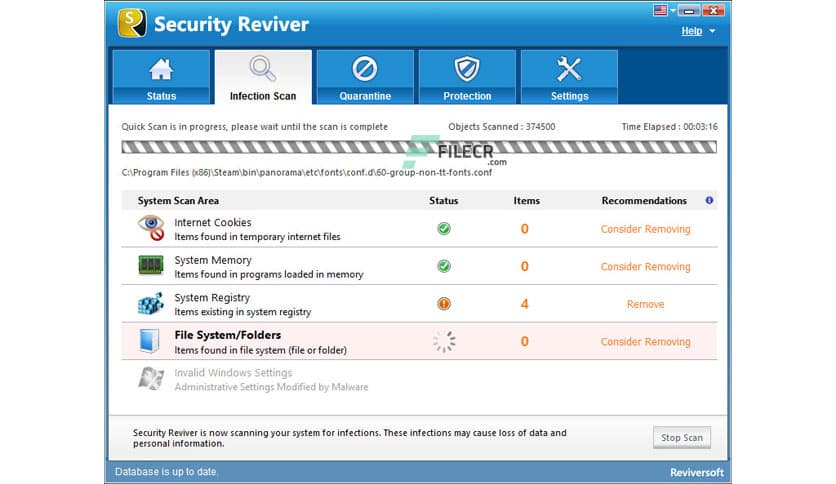
Task: Open the Help link
Action: click(x=692, y=31)
